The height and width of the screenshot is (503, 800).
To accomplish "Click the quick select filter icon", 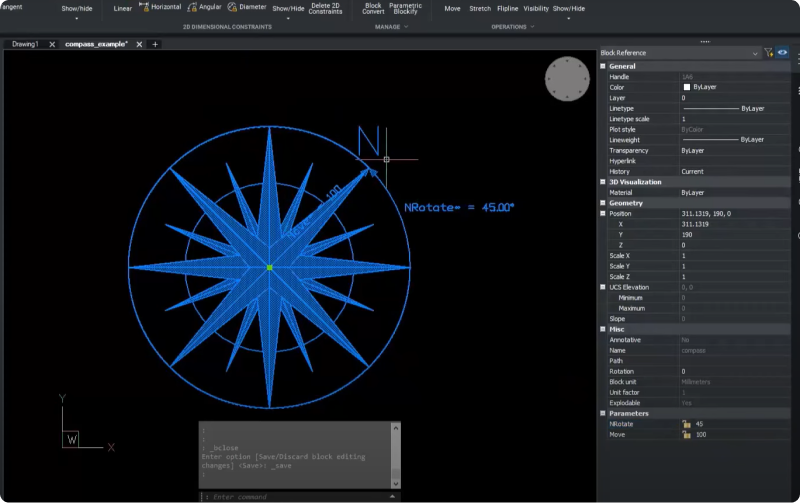I will pyautogui.click(x=768, y=52).
